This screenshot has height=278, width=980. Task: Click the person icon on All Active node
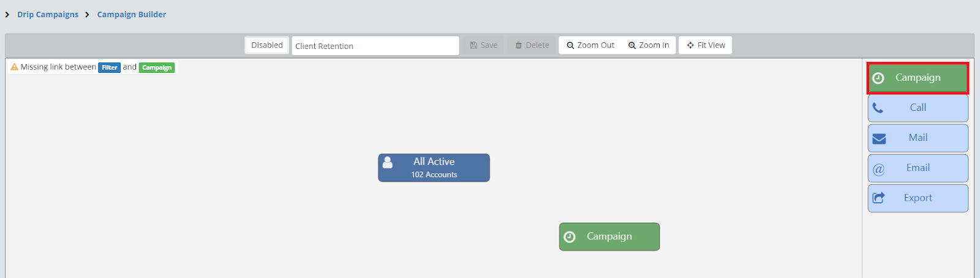[388, 162]
